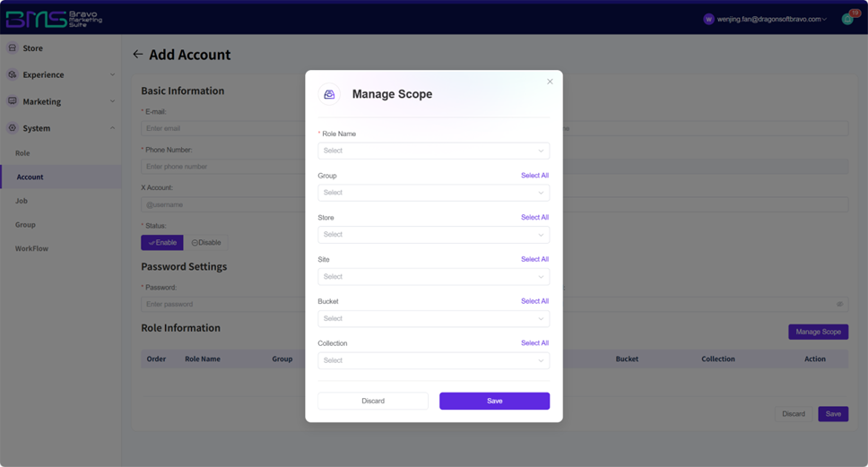Open the Store select dropdown

433,235
